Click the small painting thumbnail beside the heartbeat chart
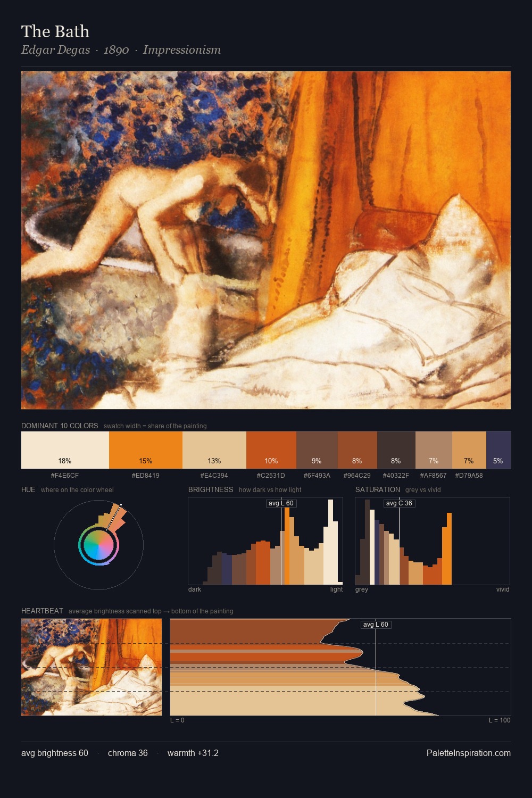 click(x=92, y=667)
